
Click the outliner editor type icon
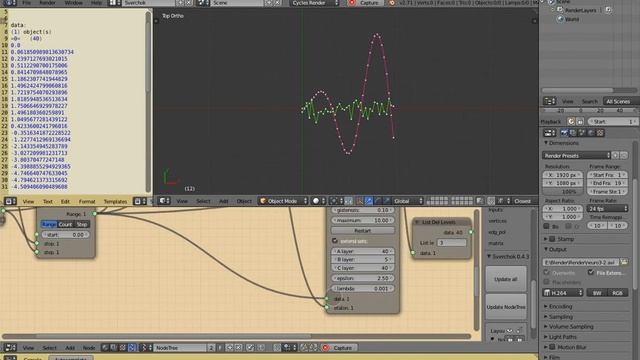(x=549, y=101)
